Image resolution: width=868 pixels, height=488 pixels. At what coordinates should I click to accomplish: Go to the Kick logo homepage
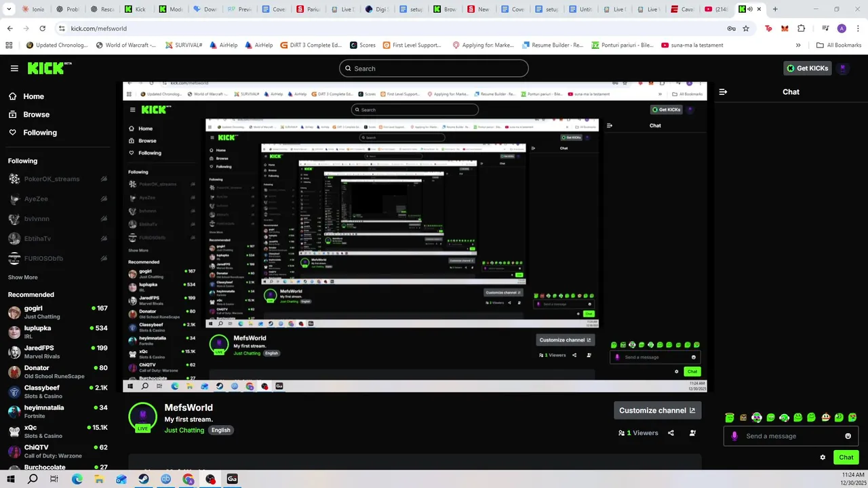pos(49,68)
